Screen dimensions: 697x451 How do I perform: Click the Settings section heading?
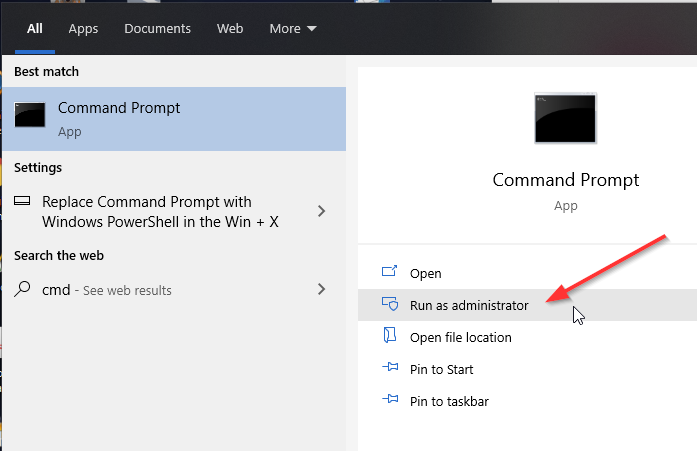tap(38, 168)
